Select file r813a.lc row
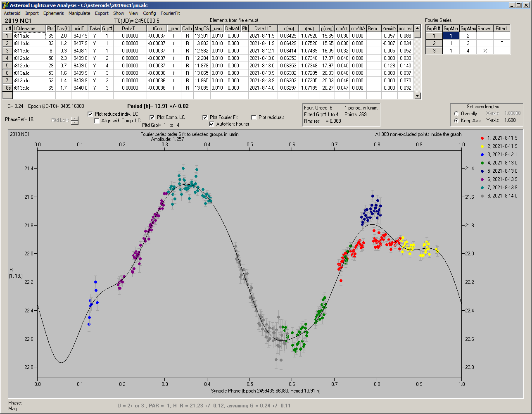 point(29,73)
